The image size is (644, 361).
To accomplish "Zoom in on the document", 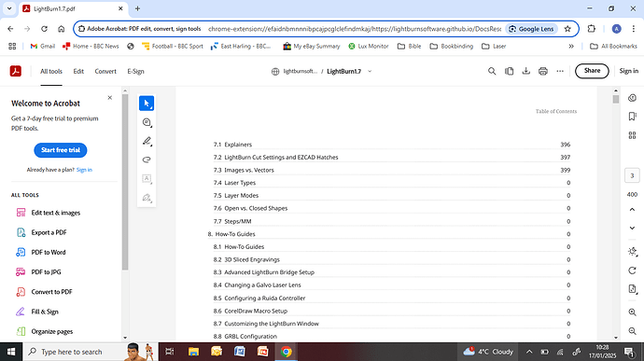I will (x=632, y=312).
